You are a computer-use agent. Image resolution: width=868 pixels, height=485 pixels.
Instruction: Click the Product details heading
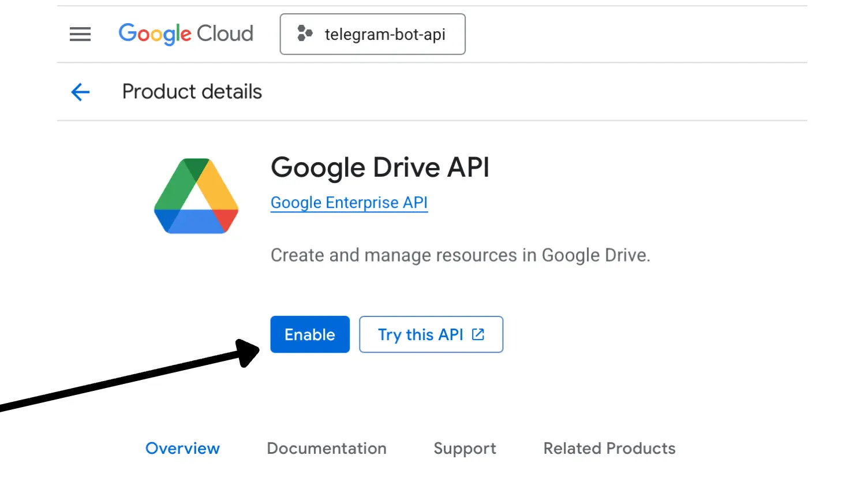click(192, 92)
